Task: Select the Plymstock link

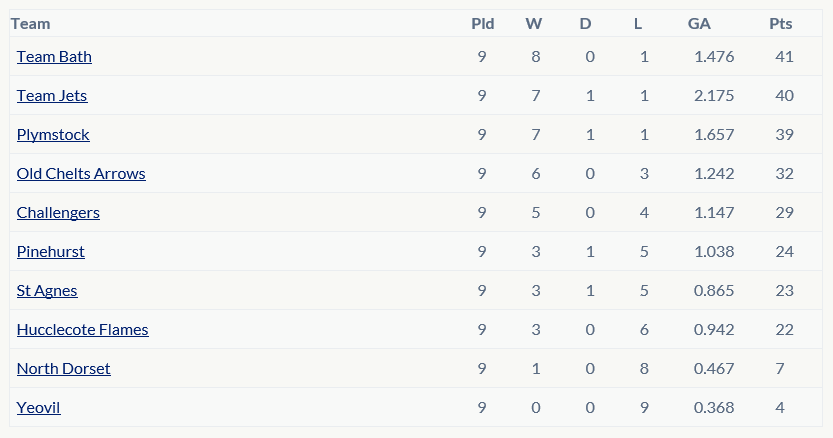Action: pos(53,134)
